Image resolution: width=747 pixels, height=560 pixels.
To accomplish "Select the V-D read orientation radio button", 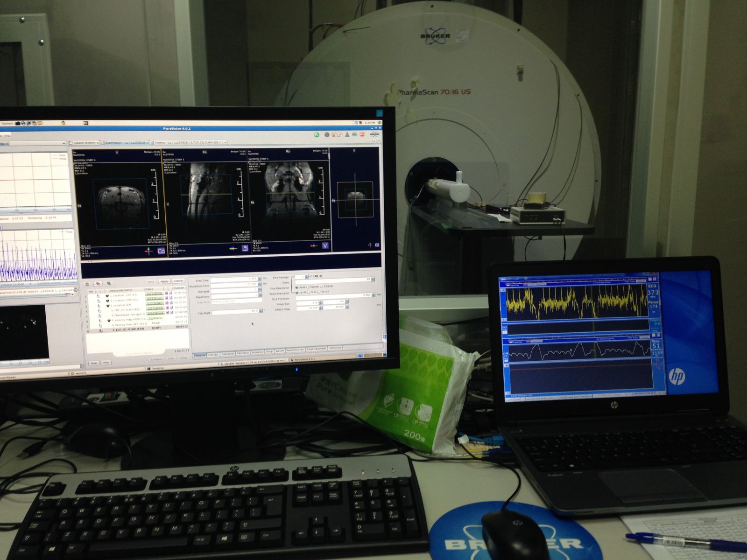I will click(309, 292).
